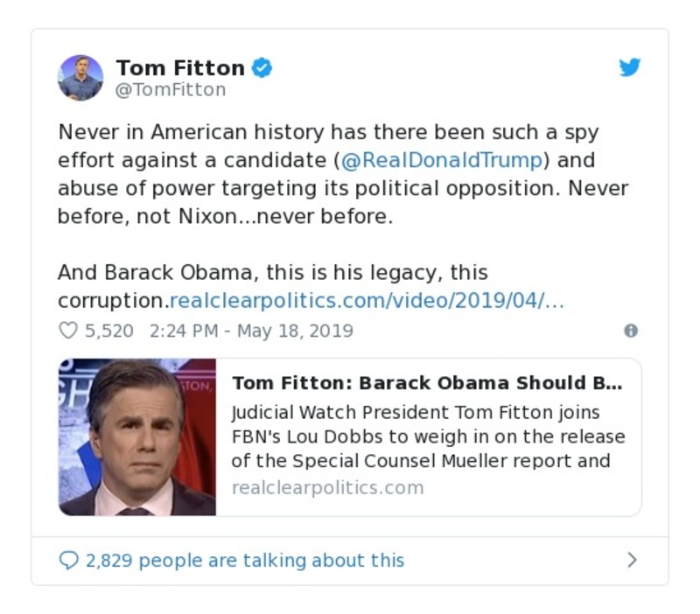
Task: Click the 5,520 likes count
Action: coord(108,331)
